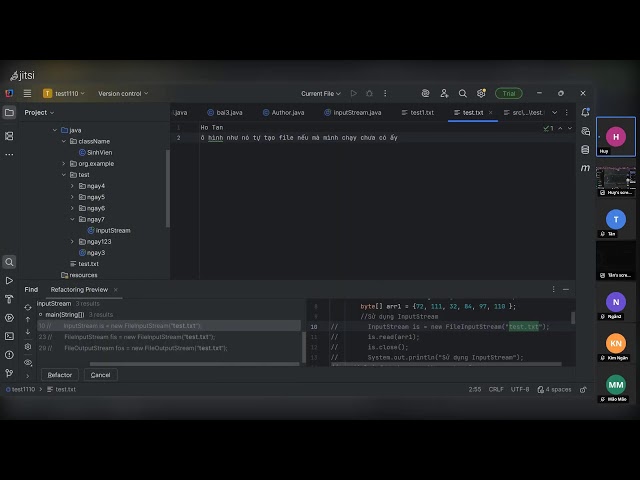
Task: Open the main hamburger menu
Action: pyautogui.click(x=27, y=93)
